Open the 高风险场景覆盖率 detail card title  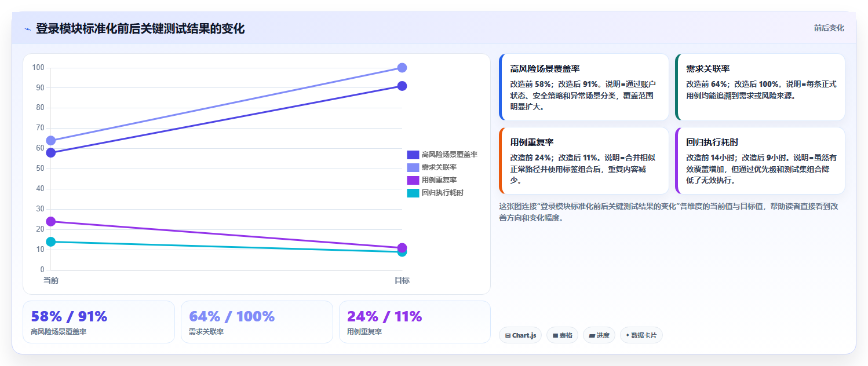tap(545, 69)
